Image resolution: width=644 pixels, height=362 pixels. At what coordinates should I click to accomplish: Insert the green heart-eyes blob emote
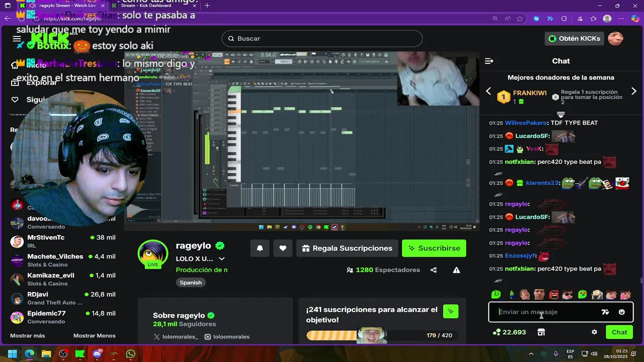tap(583, 295)
